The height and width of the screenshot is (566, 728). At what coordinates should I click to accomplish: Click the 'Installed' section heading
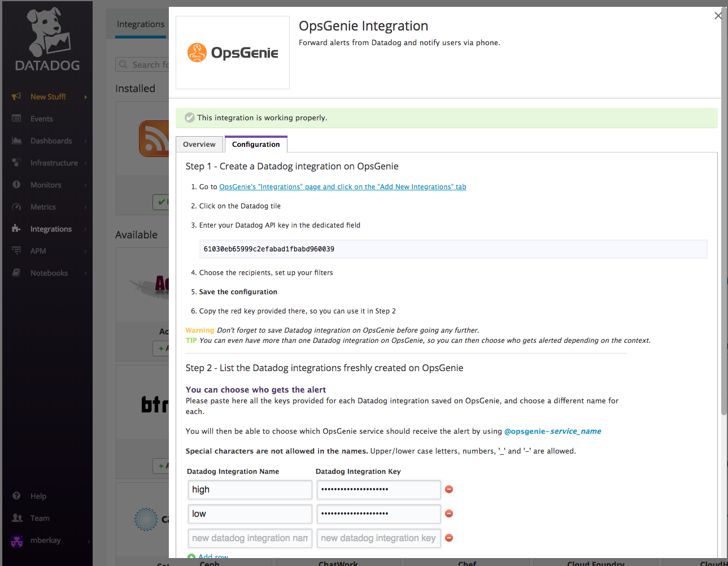click(135, 89)
